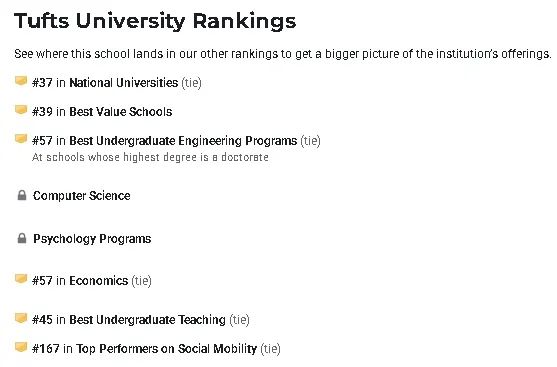Click the badge icon next to Economics
The image size is (557, 367).
coord(21,280)
